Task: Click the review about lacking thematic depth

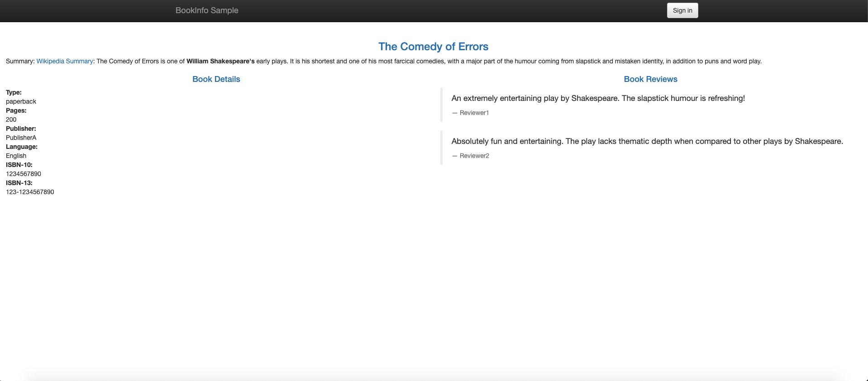Action: point(647,141)
